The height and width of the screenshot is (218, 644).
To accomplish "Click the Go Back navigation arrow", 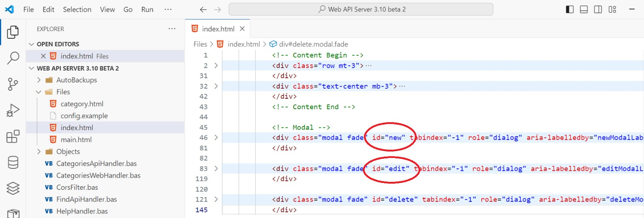I will (203, 9).
